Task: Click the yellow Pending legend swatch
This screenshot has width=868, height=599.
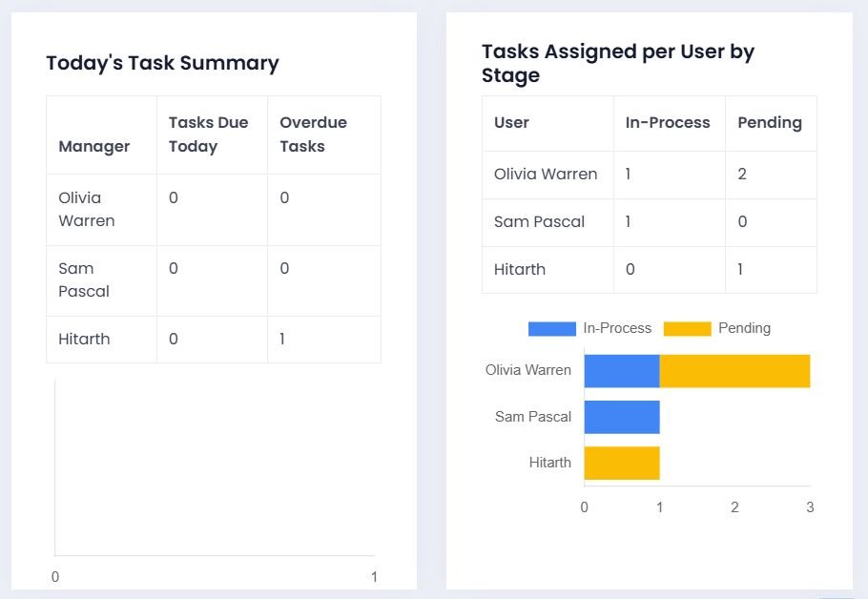Action: [687, 328]
